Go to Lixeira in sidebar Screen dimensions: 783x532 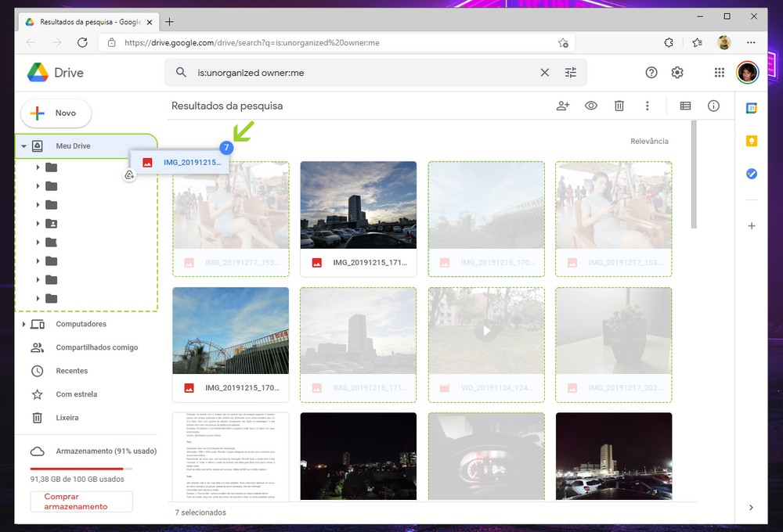(x=67, y=418)
